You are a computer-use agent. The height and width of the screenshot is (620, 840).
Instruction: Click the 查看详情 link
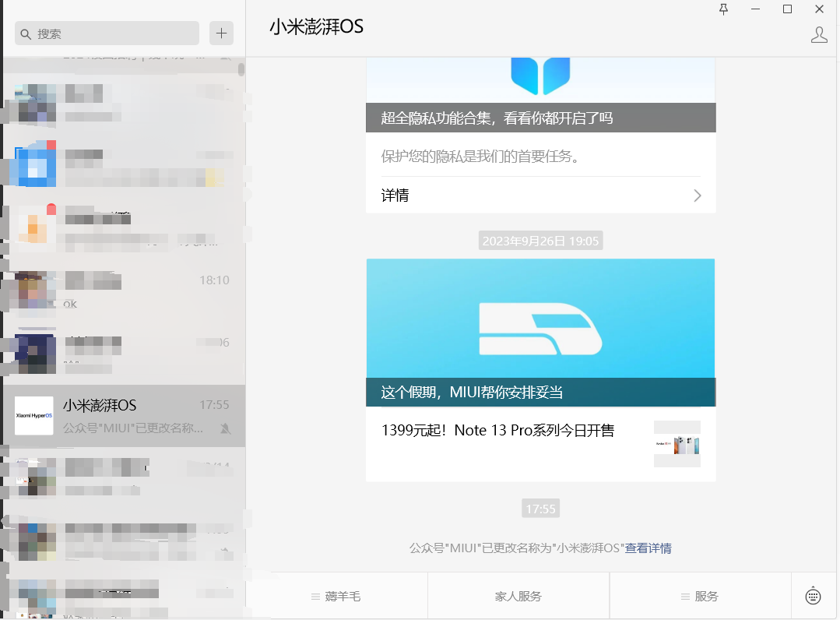(648, 548)
